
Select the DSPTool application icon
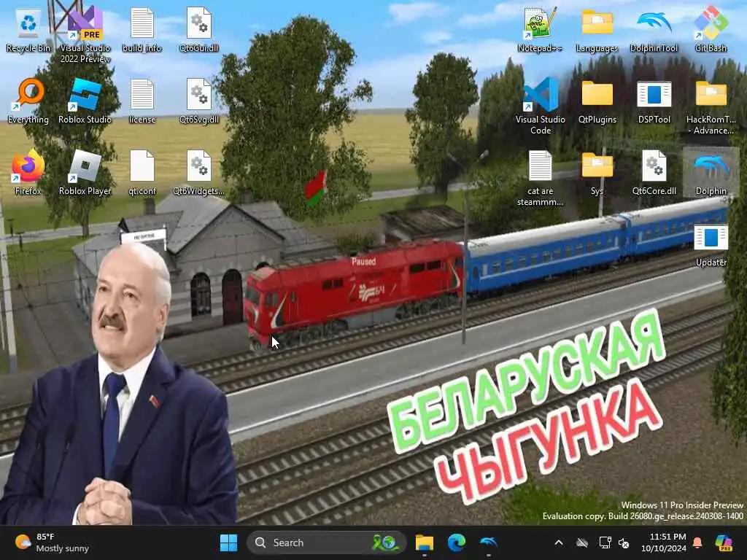(x=654, y=102)
